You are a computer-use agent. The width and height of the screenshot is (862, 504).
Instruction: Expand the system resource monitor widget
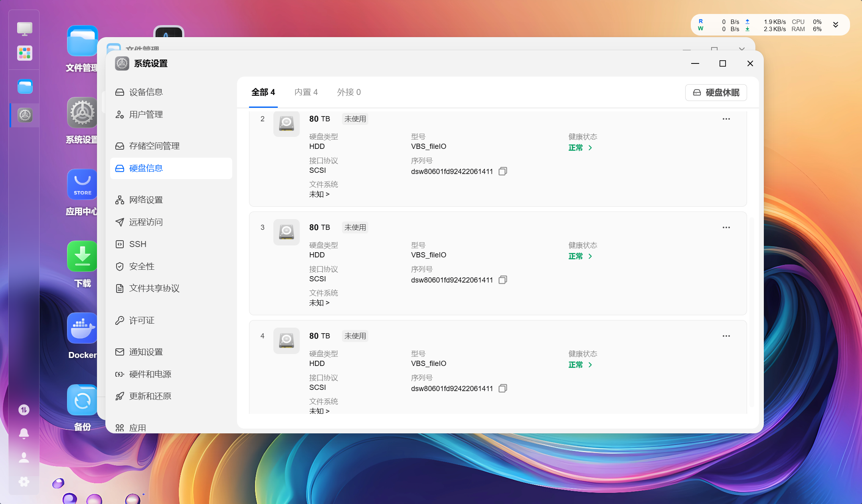point(836,25)
